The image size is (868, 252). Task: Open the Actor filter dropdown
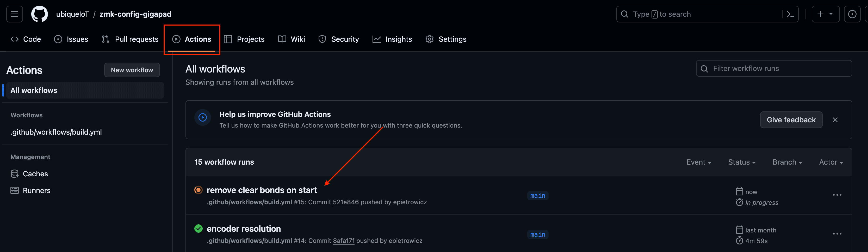(x=830, y=162)
